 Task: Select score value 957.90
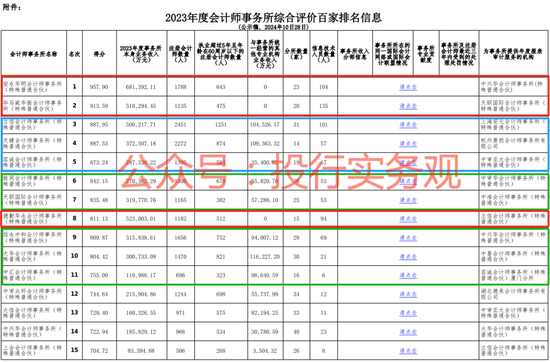(x=99, y=87)
